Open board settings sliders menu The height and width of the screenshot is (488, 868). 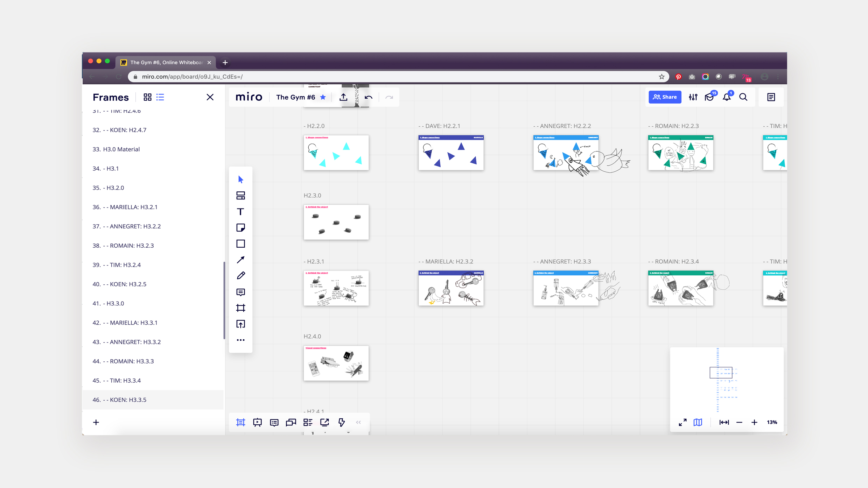693,97
